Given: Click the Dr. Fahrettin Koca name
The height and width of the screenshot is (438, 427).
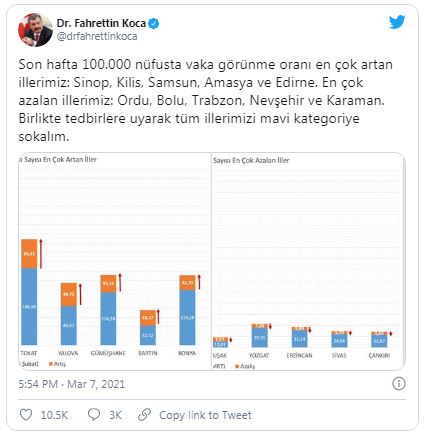Looking at the screenshot, I should pyautogui.click(x=101, y=23).
